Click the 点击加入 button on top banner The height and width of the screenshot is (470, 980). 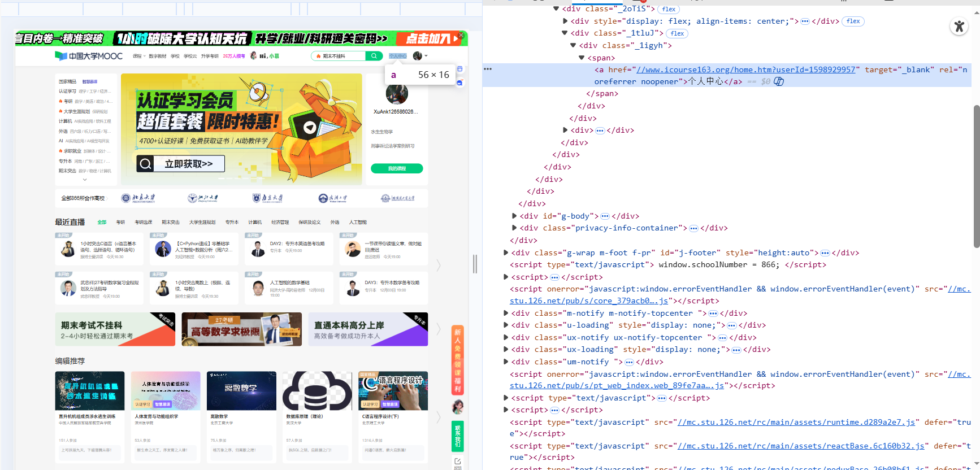[x=428, y=38]
